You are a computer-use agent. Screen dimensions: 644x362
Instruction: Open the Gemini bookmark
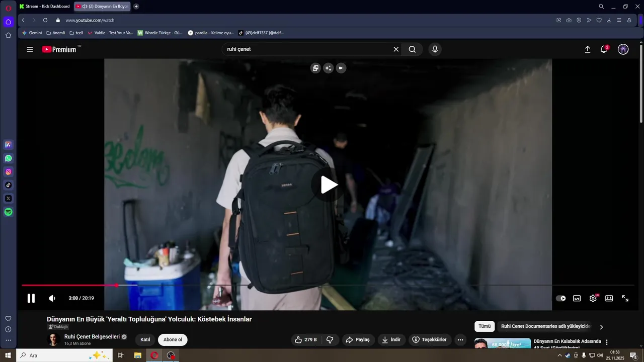tap(32, 33)
